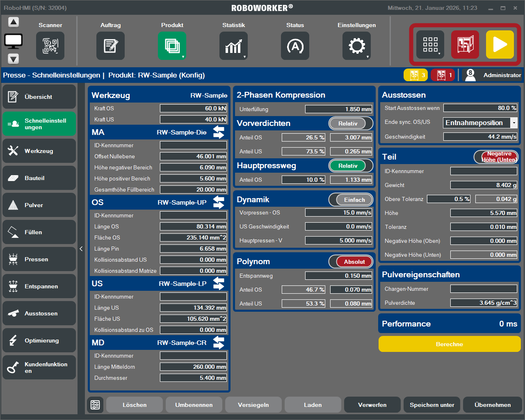Edit the Kraft OS 60.0 kN field
This screenshot has height=420, width=525.
click(x=193, y=108)
